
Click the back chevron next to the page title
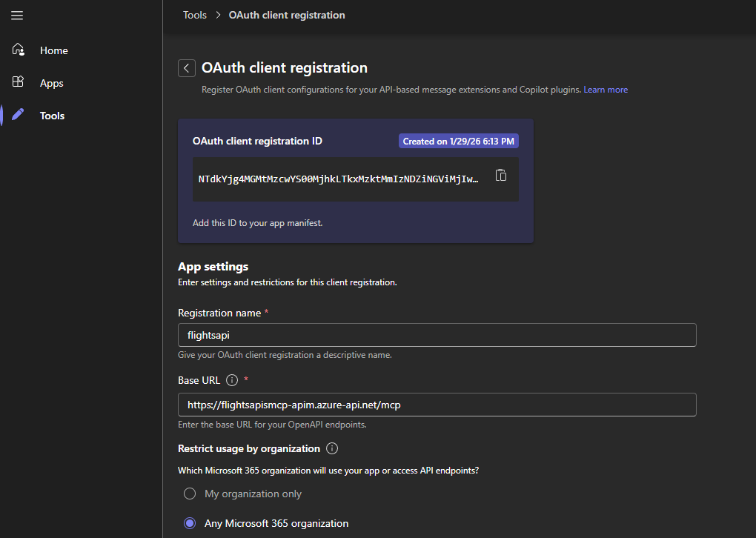point(186,67)
